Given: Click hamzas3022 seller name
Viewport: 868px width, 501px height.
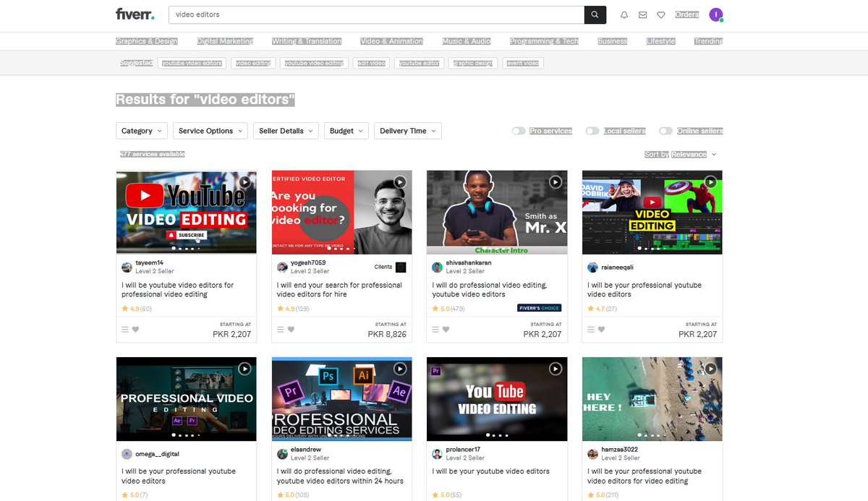Looking at the screenshot, I should click(x=619, y=449).
